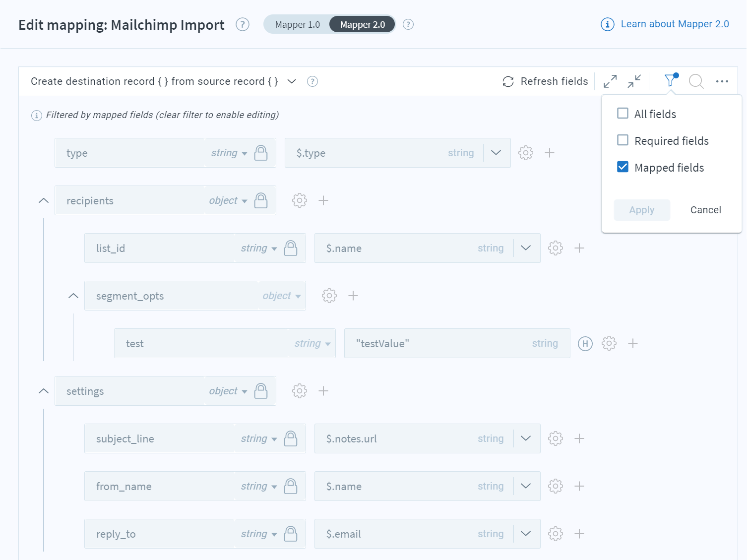Click the collapse-all arrows icon
The image size is (747, 560).
pyautogui.click(x=634, y=81)
